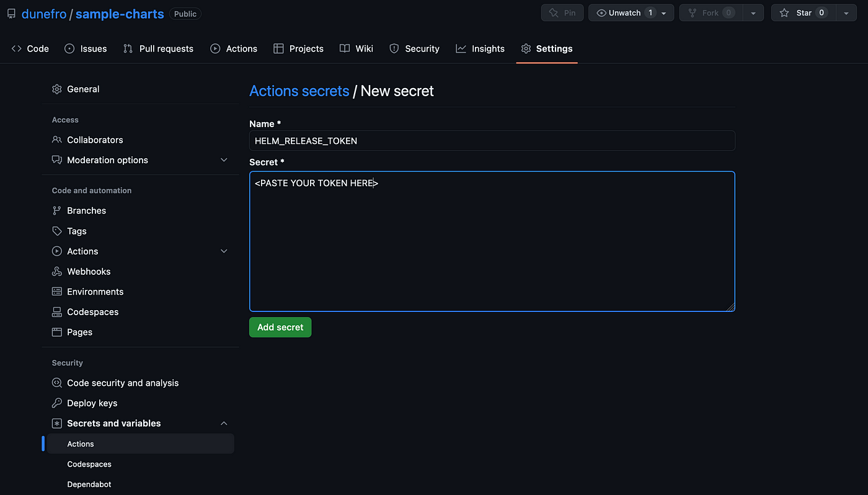Screen dimensions: 868x495
Task: Click the codescan icon beside Code security
Action: point(57,383)
